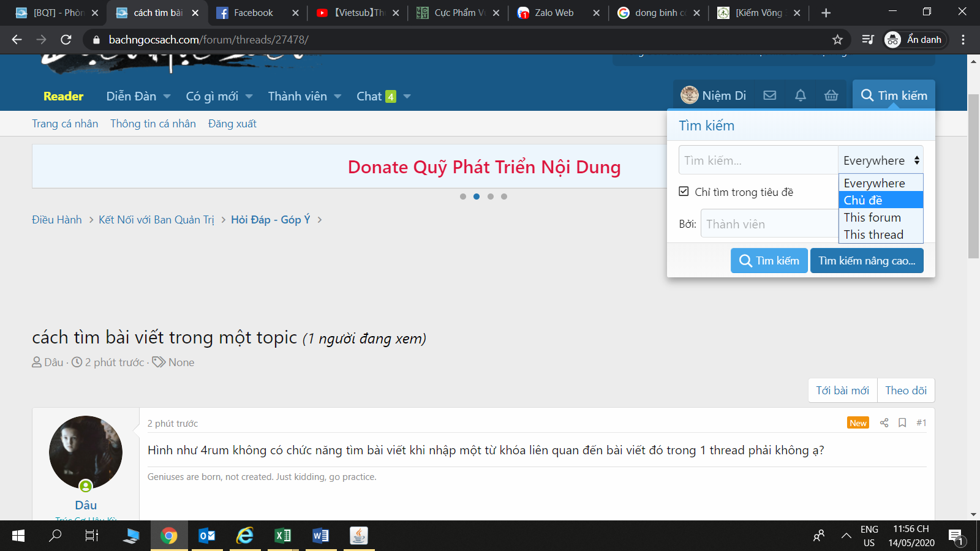Open the inbox envelope icon
Screen dimensions: 980x551
click(x=770, y=96)
